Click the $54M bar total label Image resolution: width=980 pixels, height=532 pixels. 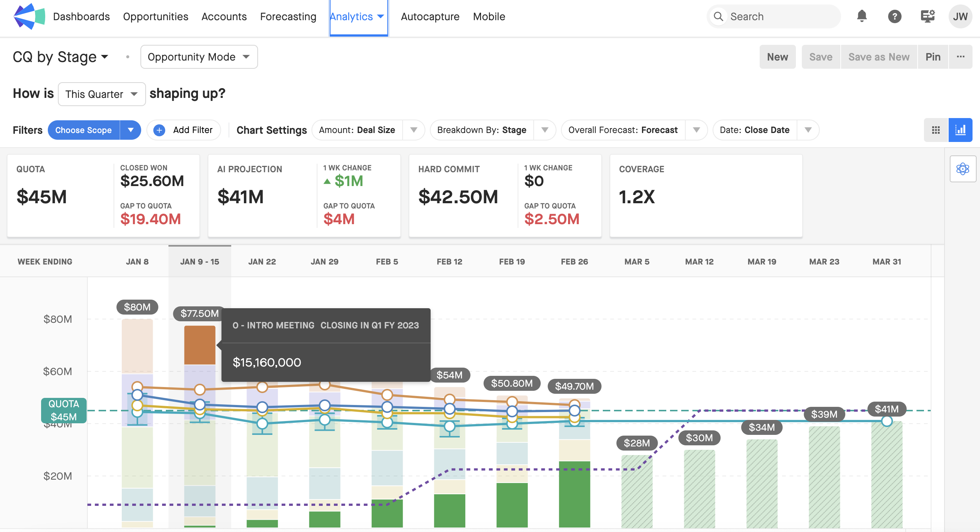449,375
